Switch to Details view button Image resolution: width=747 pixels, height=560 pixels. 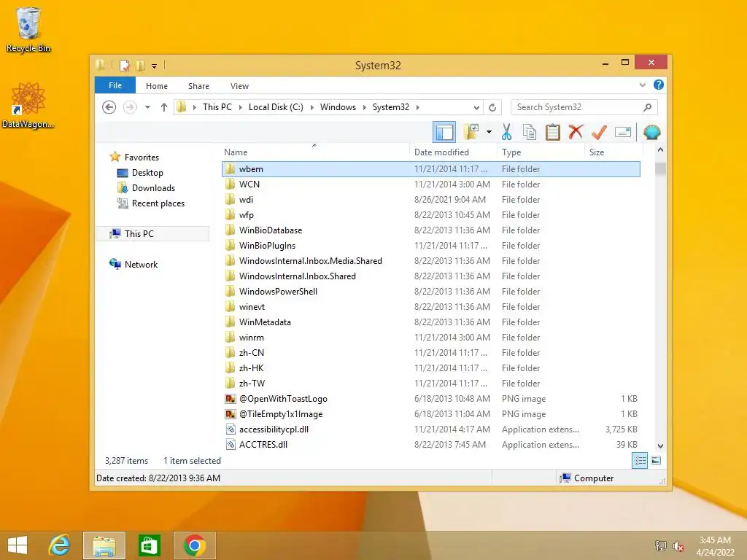click(639, 461)
